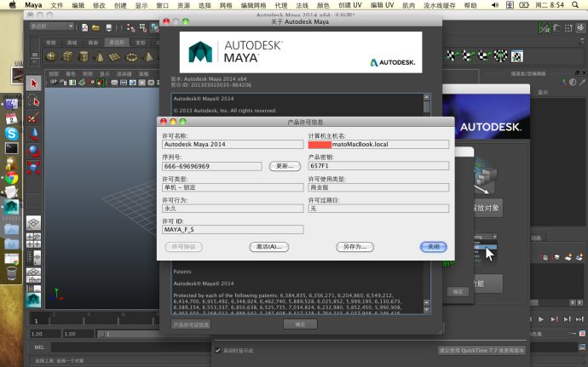
Task: Click the 关闭 button in license dialog
Action: (x=433, y=247)
